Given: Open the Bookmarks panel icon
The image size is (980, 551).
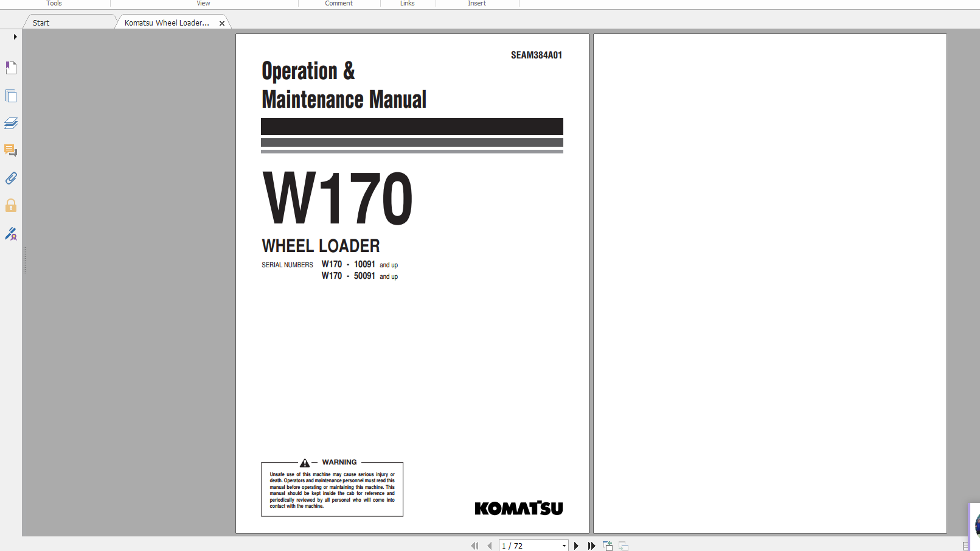Looking at the screenshot, I should click(x=11, y=68).
